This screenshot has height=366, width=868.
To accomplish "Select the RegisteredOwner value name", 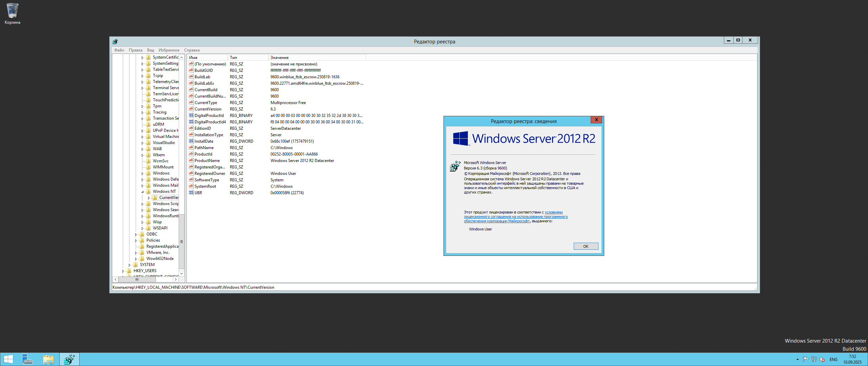I will pyautogui.click(x=210, y=174).
